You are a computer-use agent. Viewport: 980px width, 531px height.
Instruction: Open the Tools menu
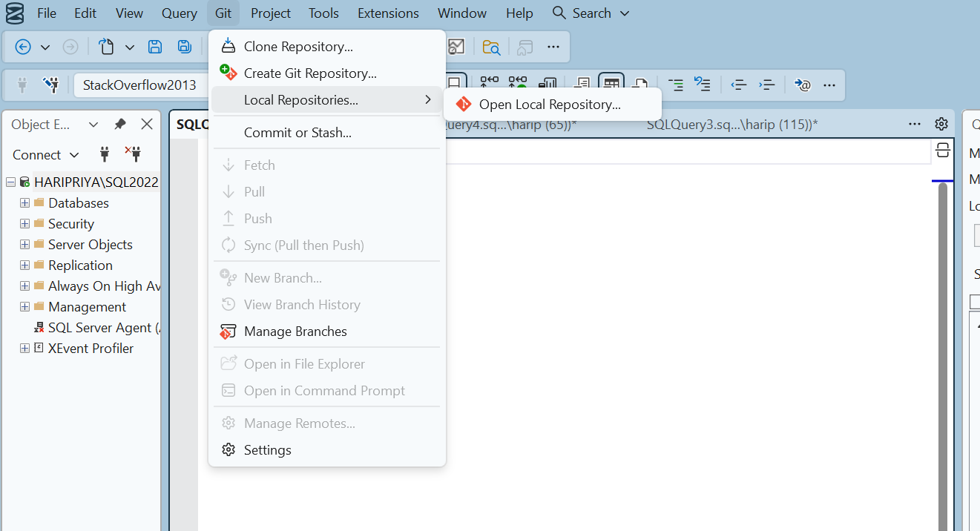(x=323, y=13)
